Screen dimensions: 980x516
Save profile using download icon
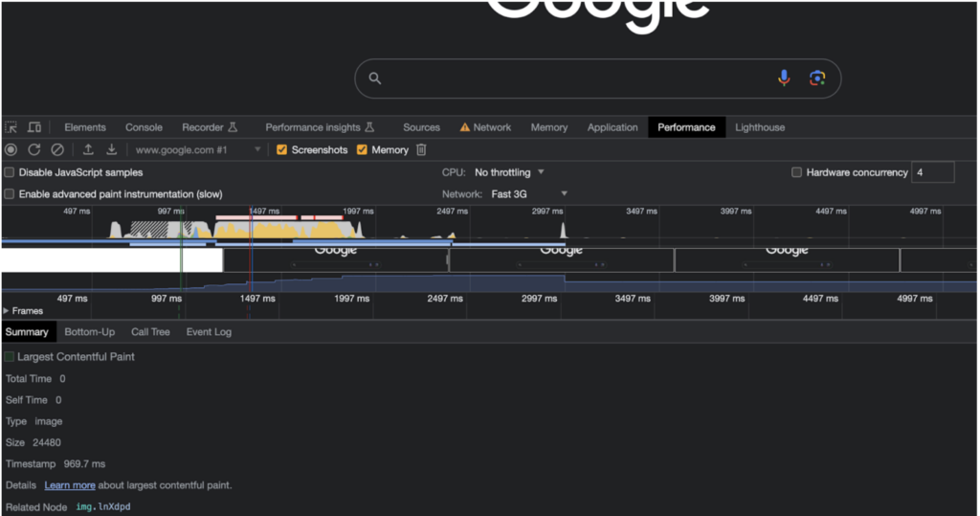click(x=111, y=149)
